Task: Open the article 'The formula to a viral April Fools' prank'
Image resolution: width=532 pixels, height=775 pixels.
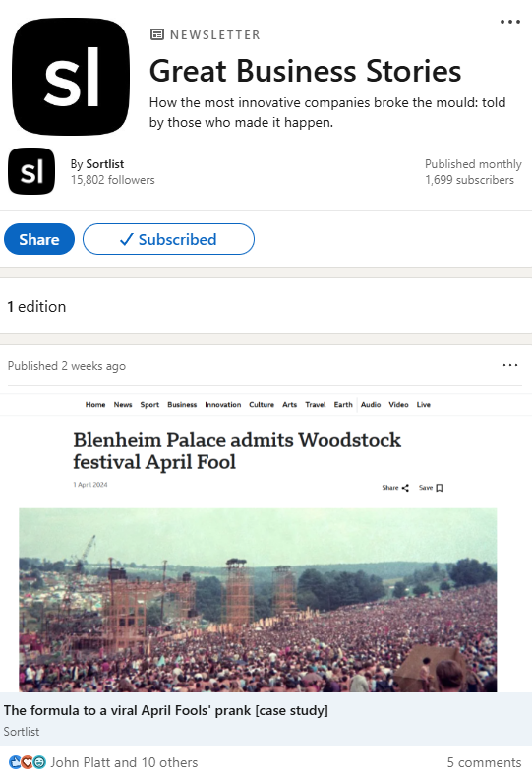Action: (165, 710)
